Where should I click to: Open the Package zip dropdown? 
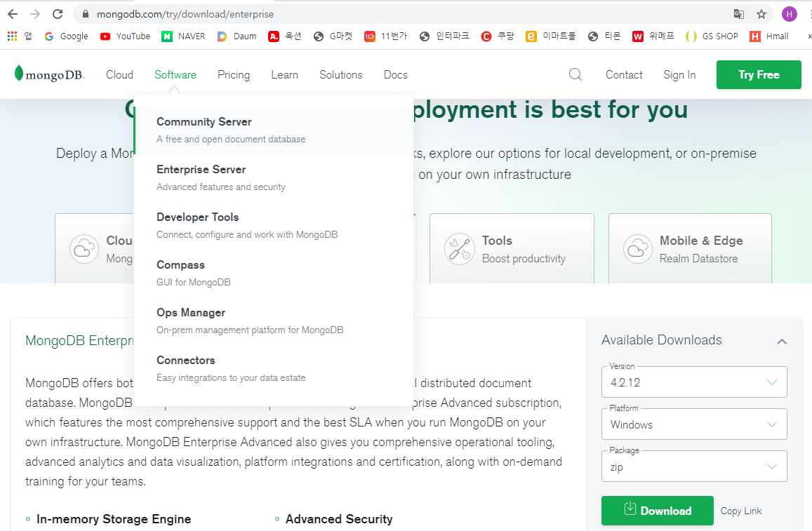[694, 466]
